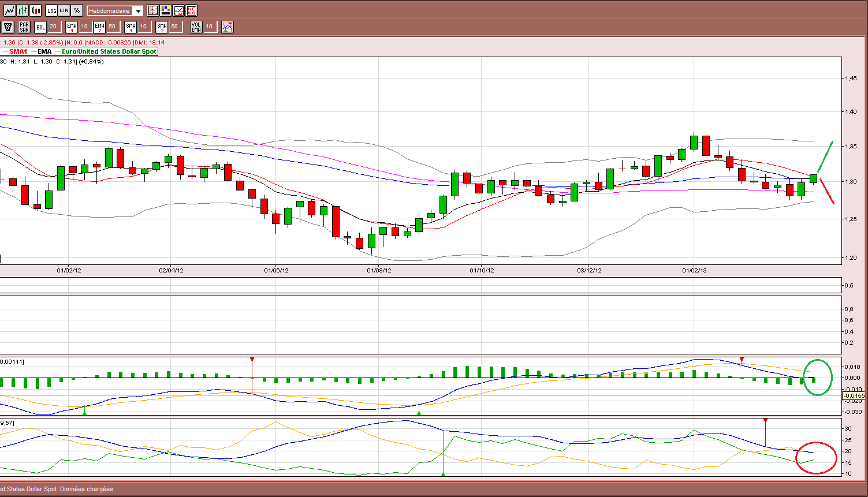Click the 01/02/13 date axis label
This screenshot has height=497, width=868.
694,270
